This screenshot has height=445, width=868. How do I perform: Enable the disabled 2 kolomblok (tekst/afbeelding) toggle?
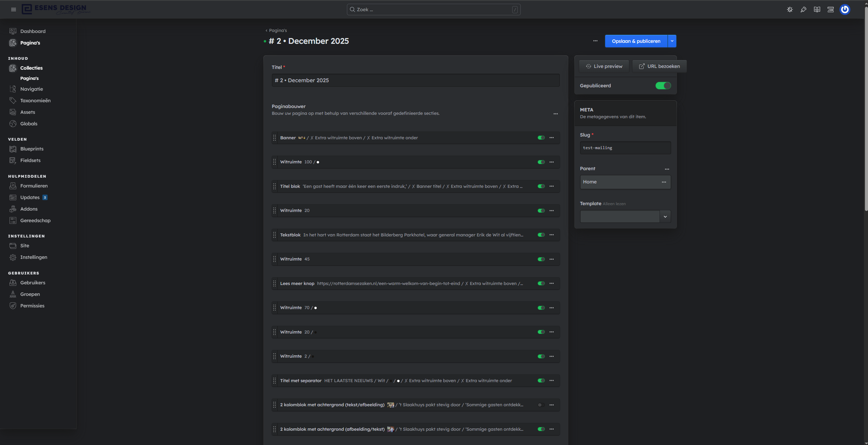click(541, 405)
